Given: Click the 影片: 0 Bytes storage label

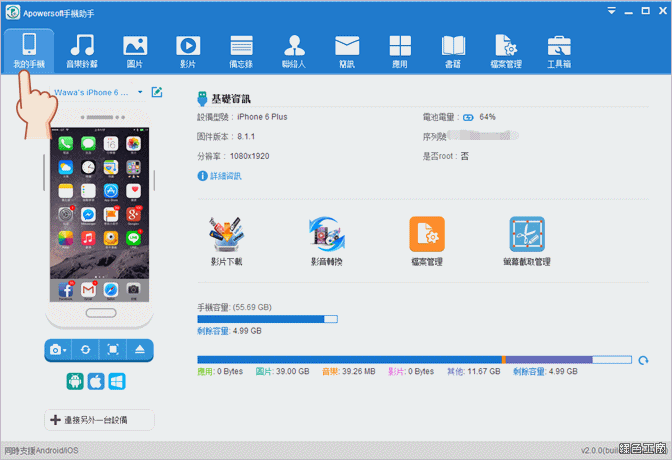Looking at the screenshot, I should tap(411, 372).
